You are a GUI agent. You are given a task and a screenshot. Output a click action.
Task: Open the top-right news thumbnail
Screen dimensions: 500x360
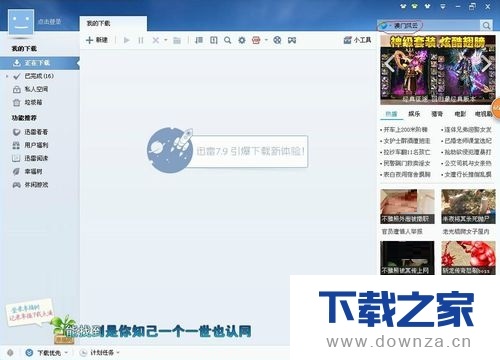pyautogui.click(x=468, y=206)
